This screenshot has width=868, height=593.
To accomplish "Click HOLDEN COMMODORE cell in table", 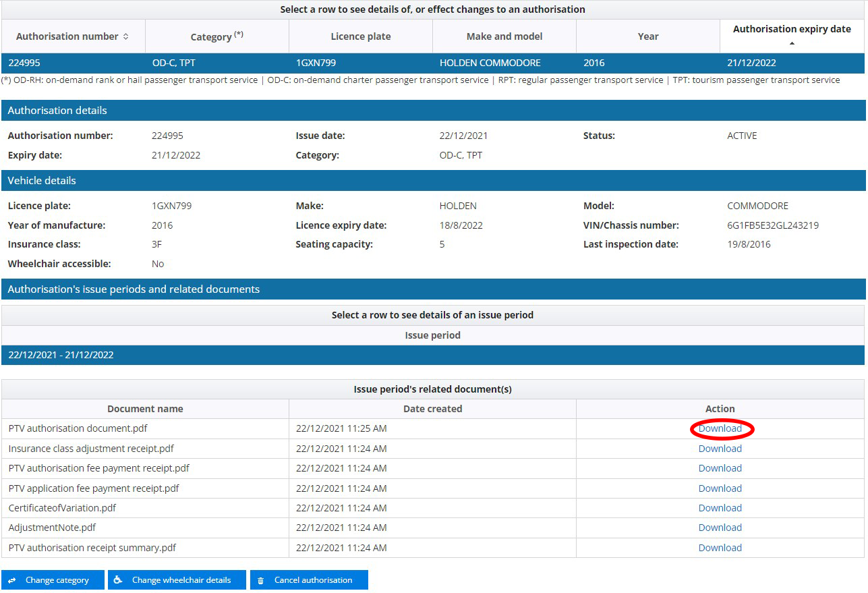I will click(x=490, y=63).
